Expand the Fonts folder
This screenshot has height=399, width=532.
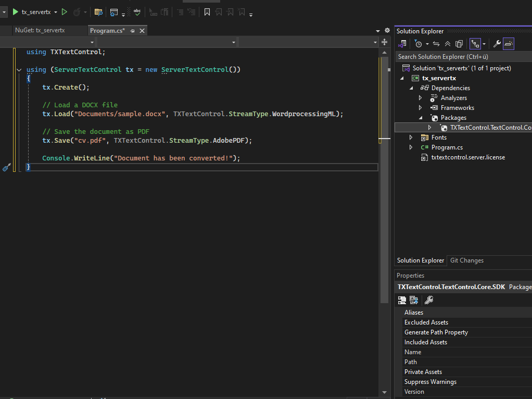coord(411,138)
